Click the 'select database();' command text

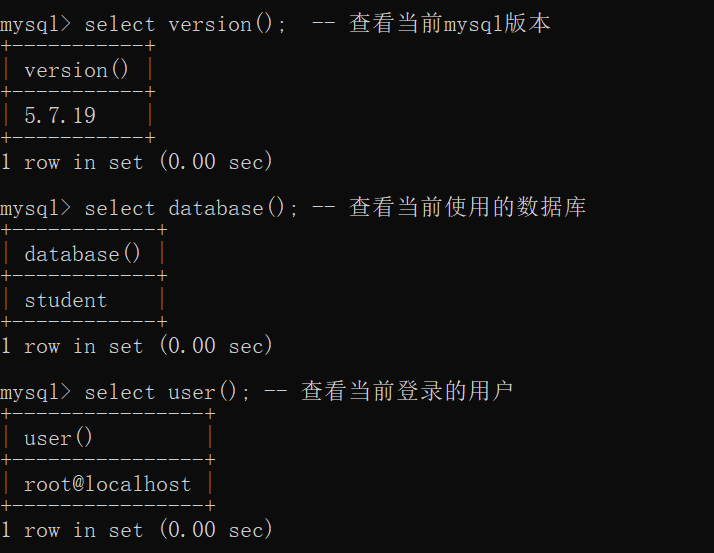point(191,209)
